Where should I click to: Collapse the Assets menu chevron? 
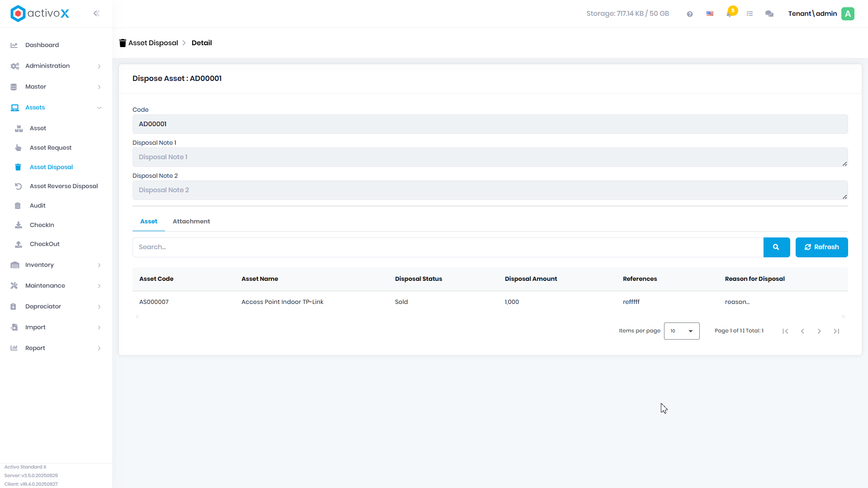tap(99, 108)
